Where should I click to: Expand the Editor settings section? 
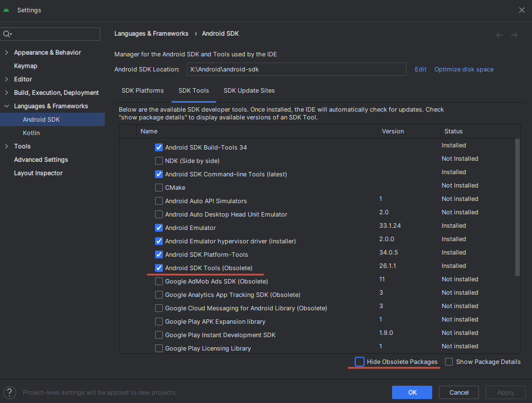click(x=7, y=79)
